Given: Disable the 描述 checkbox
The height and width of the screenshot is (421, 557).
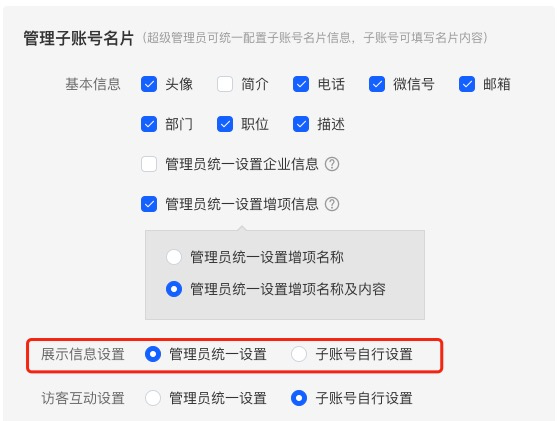Looking at the screenshot, I should [x=301, y=124].
